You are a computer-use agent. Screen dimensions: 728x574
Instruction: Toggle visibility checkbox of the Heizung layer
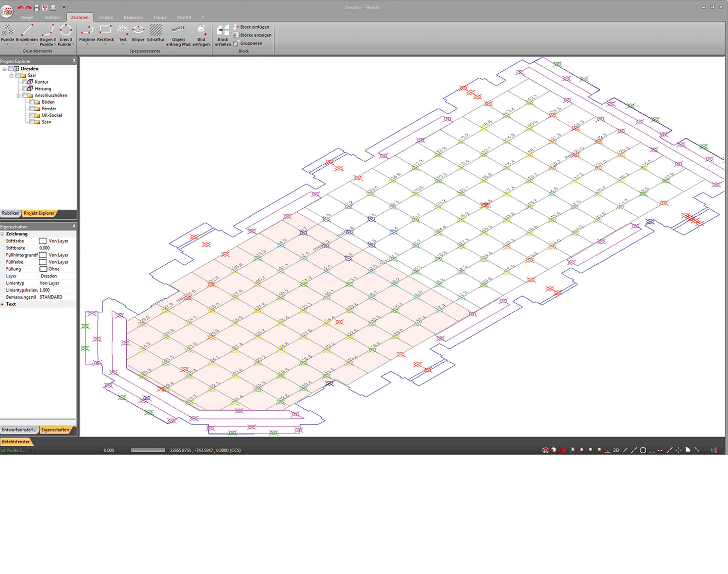pyautogui.click(x=25, y=88)
